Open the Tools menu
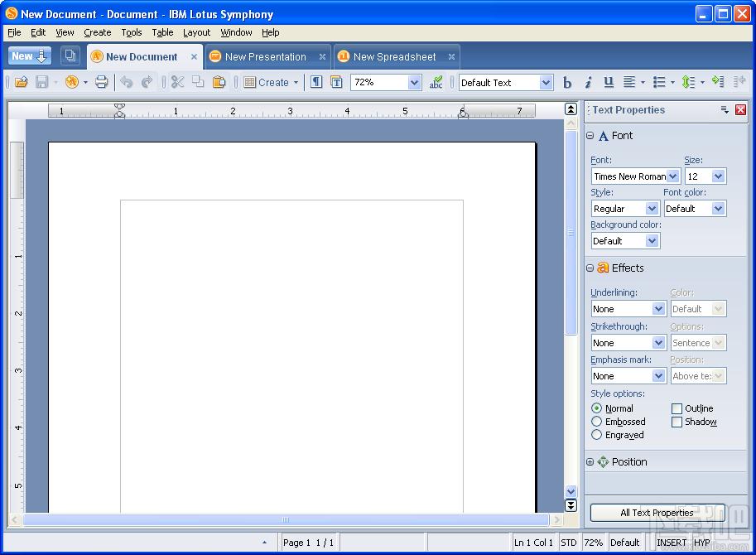Image resolution: width=756 pixels, height=555 pixels. (x=131, y=32)
